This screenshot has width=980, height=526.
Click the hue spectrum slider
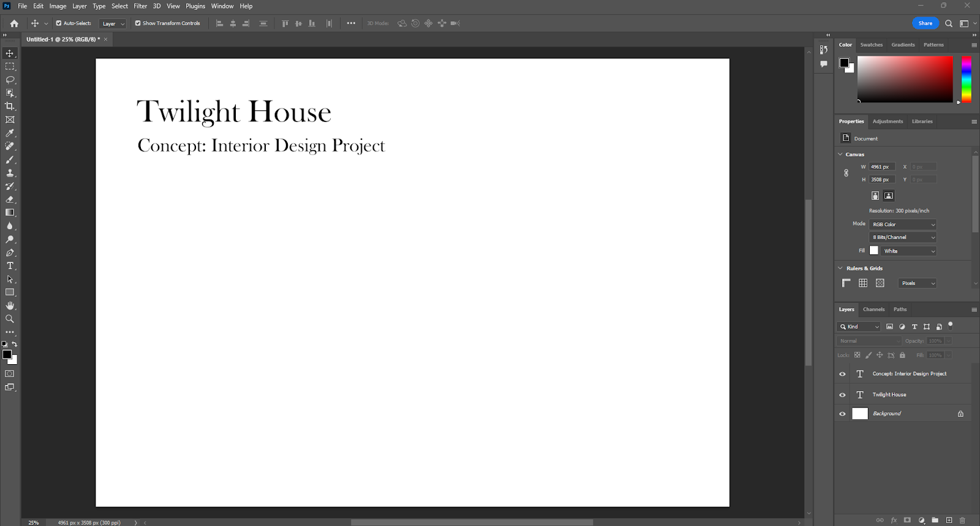point(966,79)
